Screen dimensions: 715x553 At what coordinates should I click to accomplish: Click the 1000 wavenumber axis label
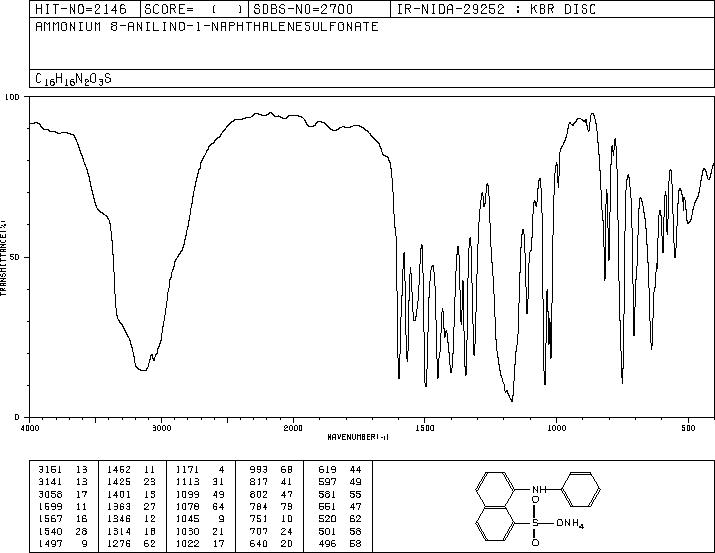tap(556, 428)
